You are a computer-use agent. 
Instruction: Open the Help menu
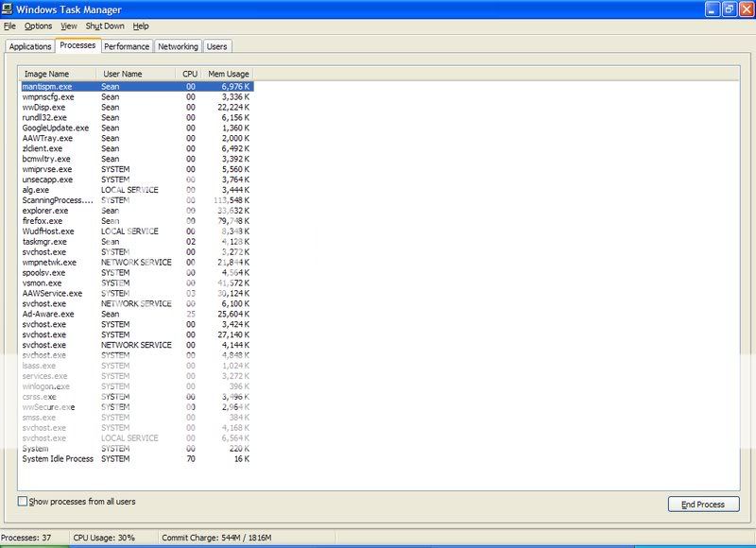coord(141,26)
